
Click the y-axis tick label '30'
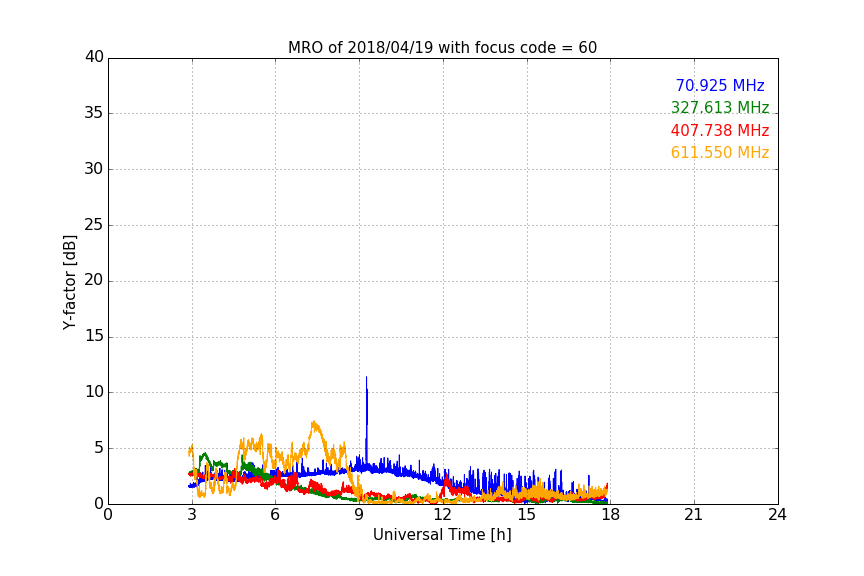94,169
